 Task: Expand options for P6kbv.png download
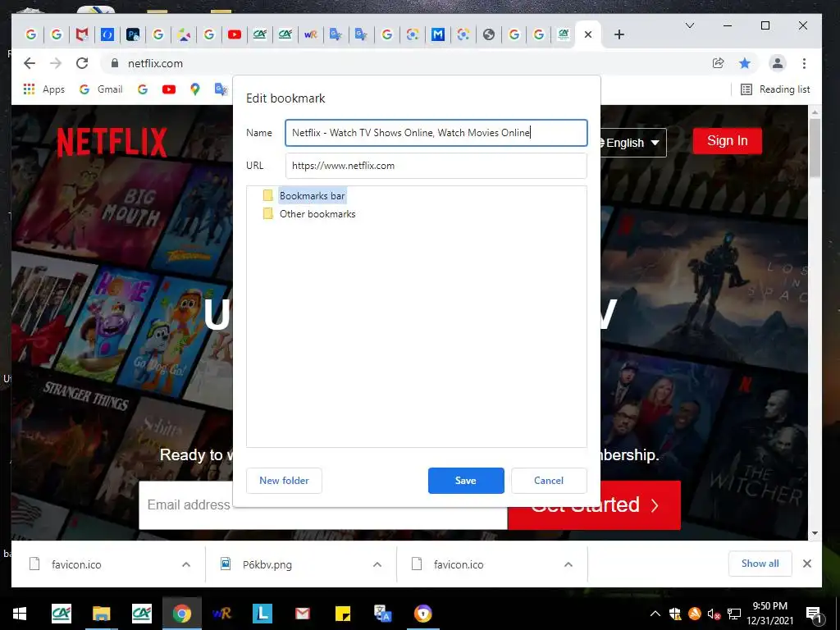377,564
